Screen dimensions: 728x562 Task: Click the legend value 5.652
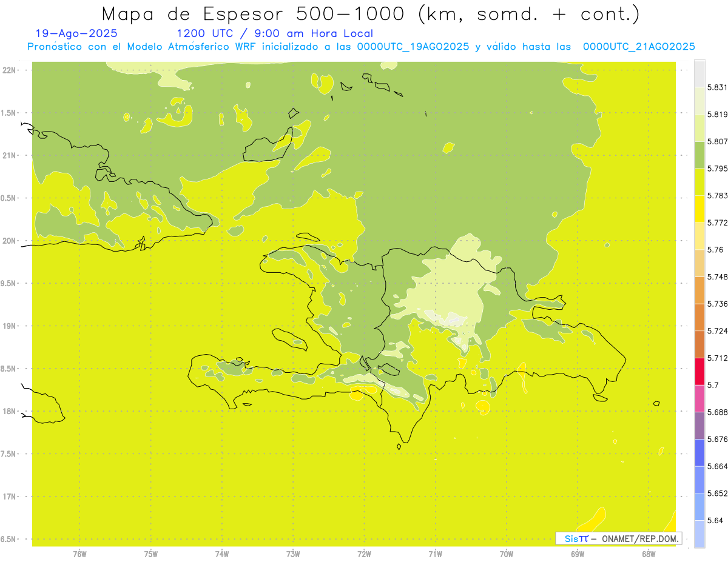click(716, 493)
